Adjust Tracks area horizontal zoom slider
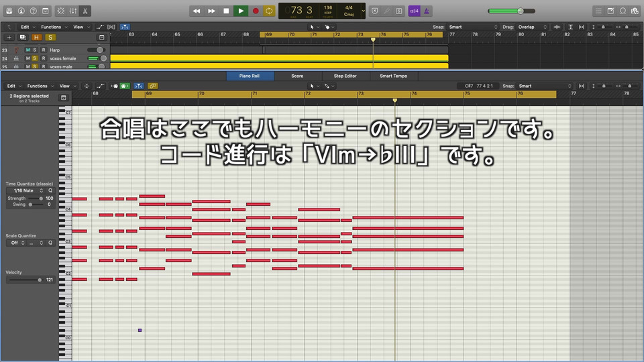Screen dimensions: 644x362 [x=627, y=27]
